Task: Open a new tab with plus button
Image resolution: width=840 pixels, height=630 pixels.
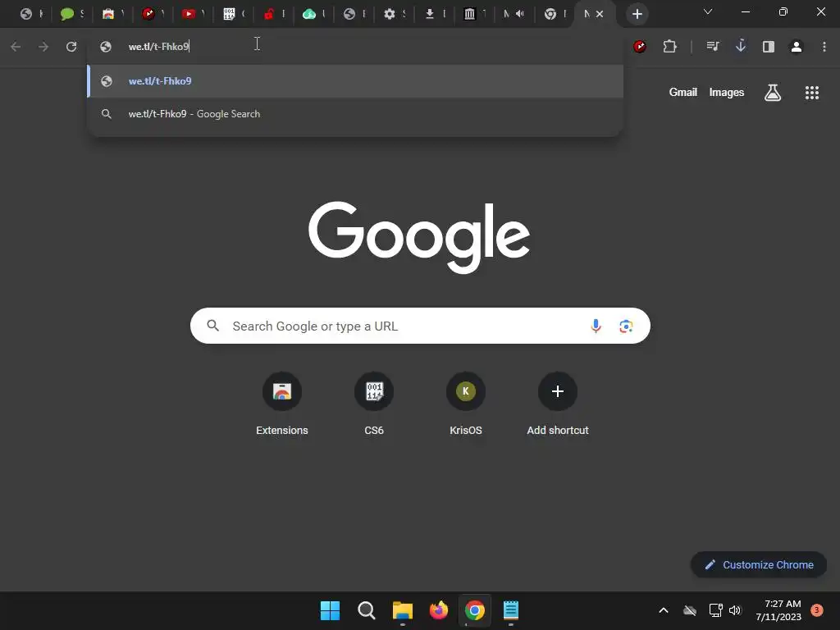Action: point(637,14)
